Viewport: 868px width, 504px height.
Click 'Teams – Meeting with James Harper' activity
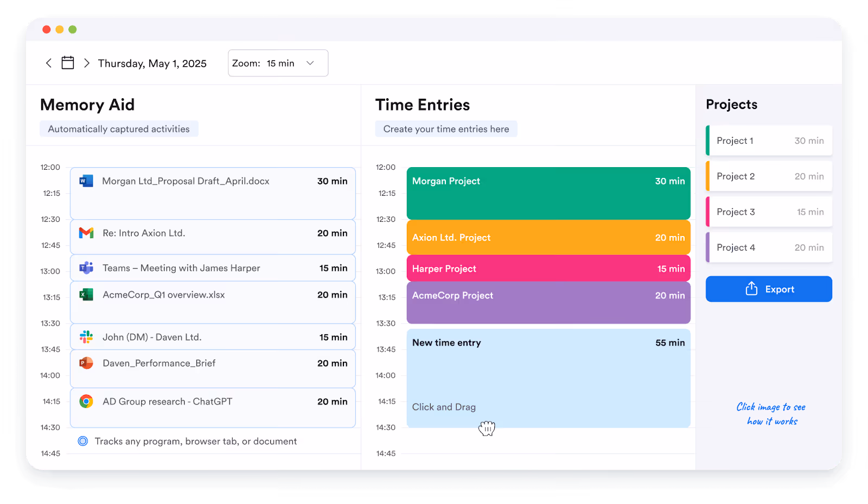[x=213, y=268]
